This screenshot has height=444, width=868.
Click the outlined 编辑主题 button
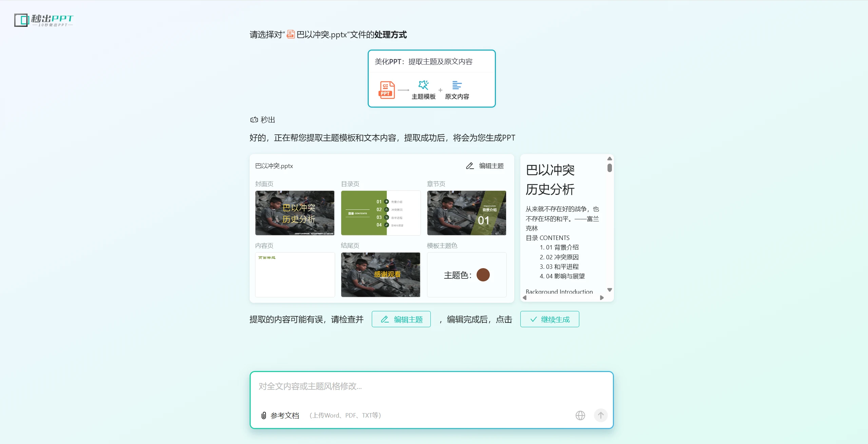(401, 319)
